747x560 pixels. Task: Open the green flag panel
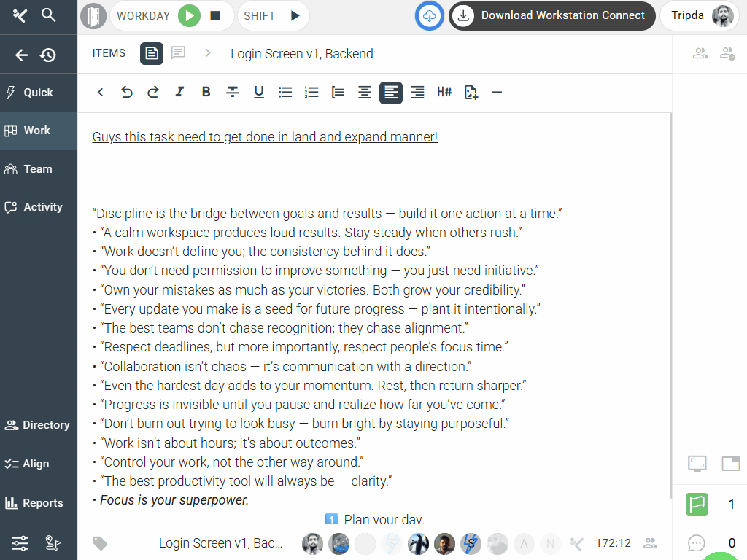pyautogui.click(x=697, y=504)
